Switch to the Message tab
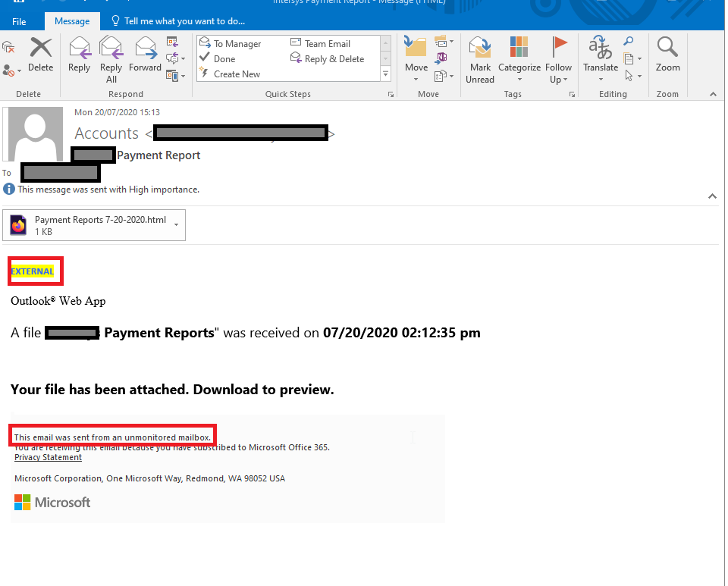 tap(72, 21)
